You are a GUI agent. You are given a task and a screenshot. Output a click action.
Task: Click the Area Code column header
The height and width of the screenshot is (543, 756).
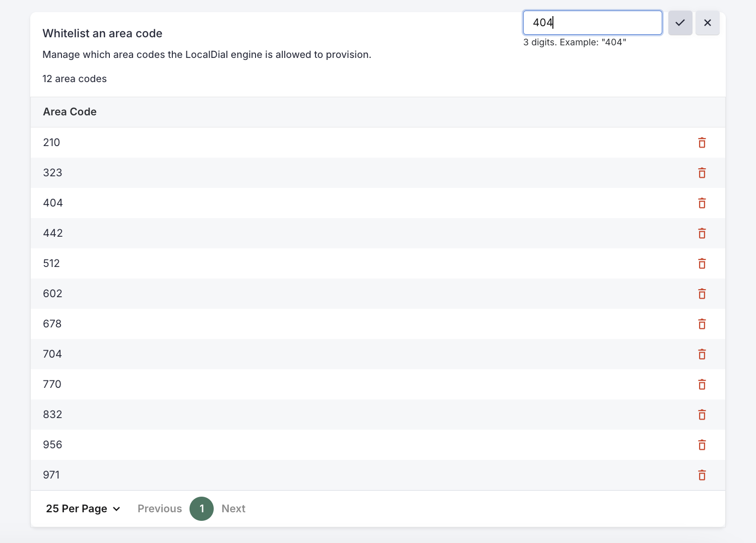click(70, 112)
